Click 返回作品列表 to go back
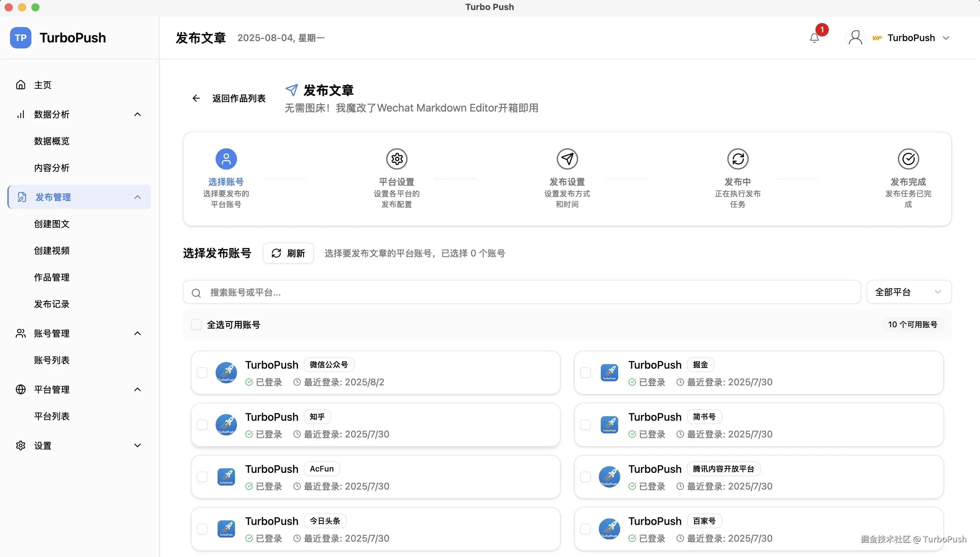980x557 pixels. 238,98
